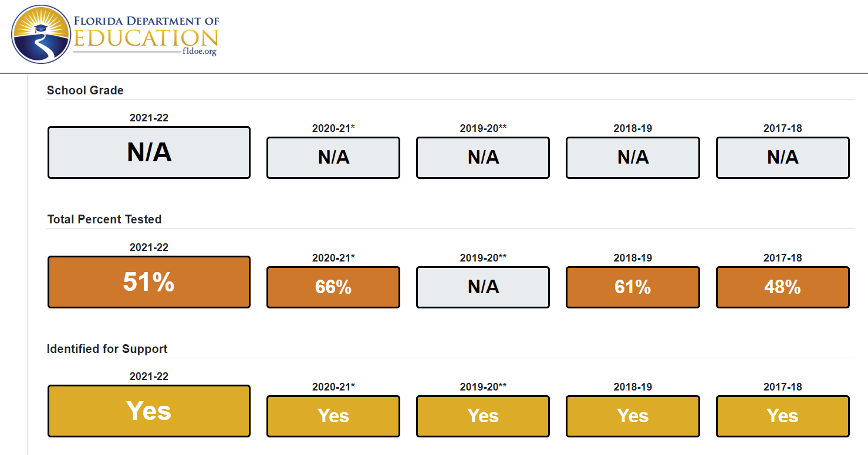Click the Identified for Support heading
Viewport: 868px width, 455px height.
[107, 349]
